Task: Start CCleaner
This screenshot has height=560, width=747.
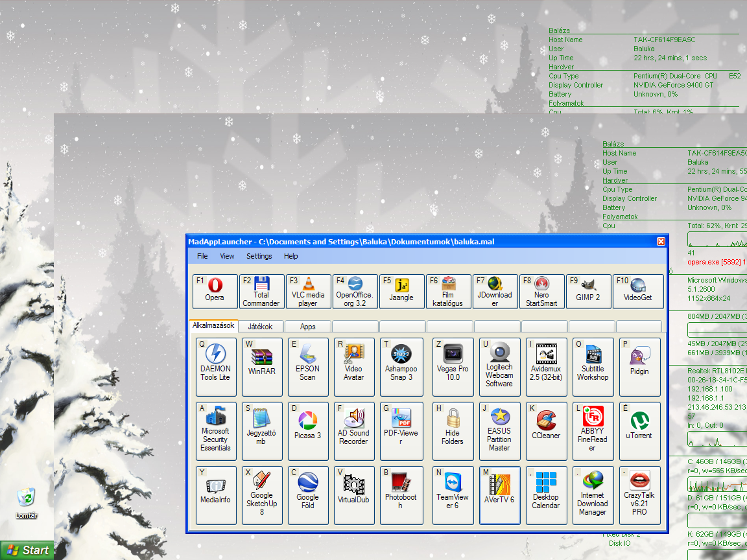Action: 547,431
